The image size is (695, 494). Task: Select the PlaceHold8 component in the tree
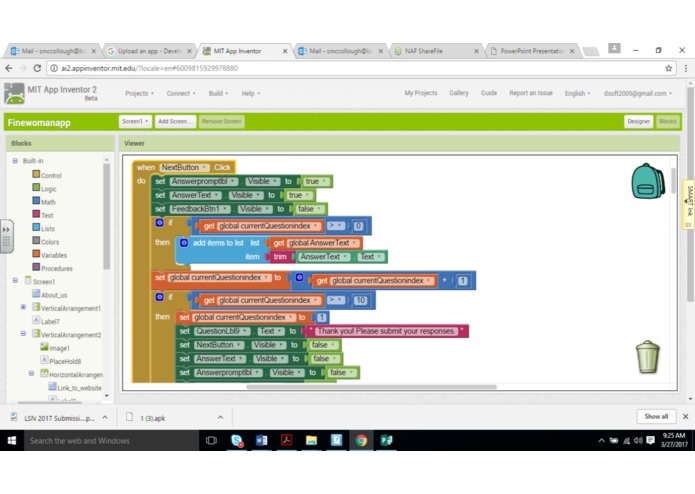[x=61, y=361]
